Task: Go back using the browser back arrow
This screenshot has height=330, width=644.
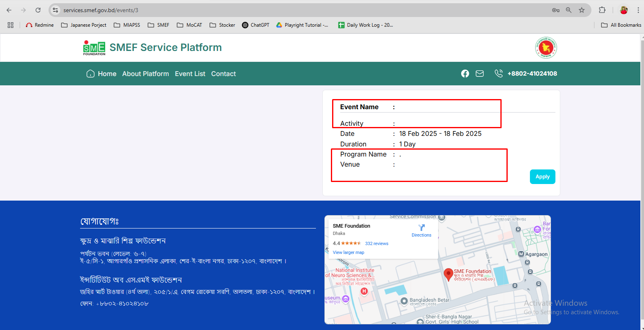Action: coord(9,10)
